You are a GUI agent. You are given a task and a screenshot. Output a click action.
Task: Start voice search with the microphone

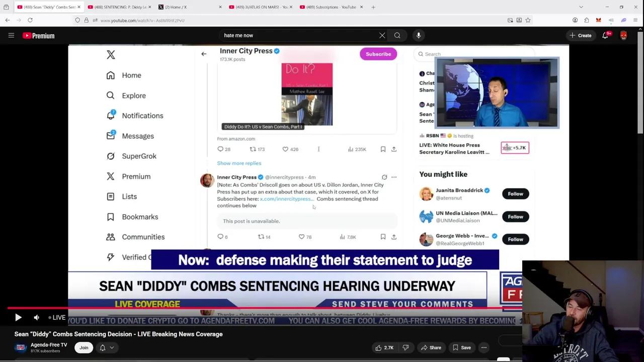[x=419, y=35]
